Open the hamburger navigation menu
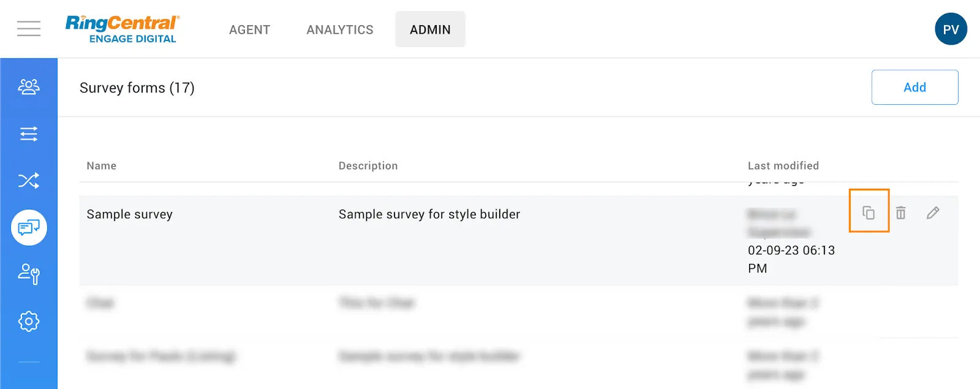 coord(29,29)
